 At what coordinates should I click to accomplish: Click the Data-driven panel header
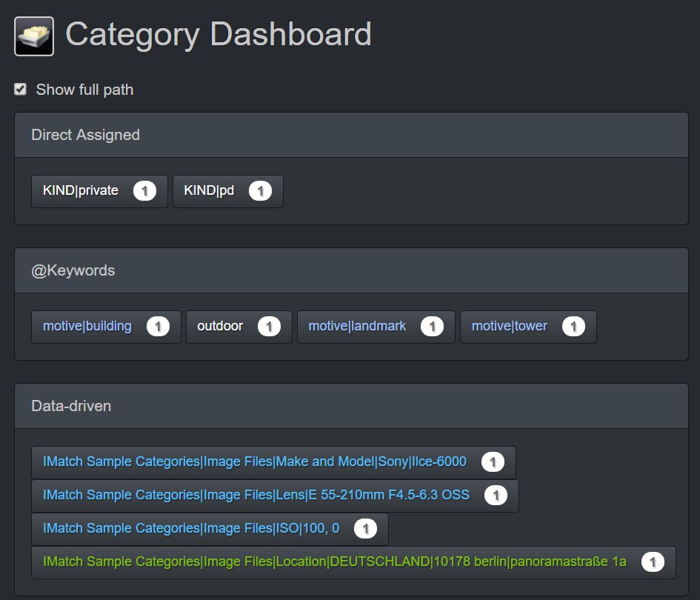click(351, 406)
